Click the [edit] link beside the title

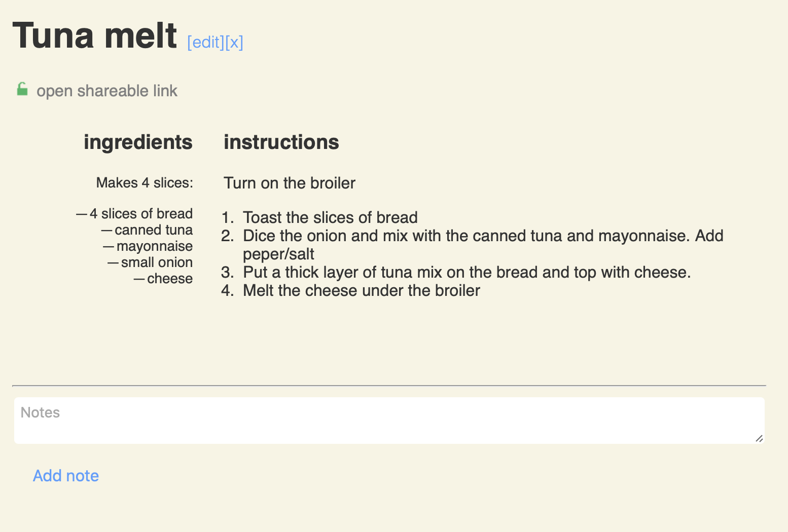click(205, 42)
